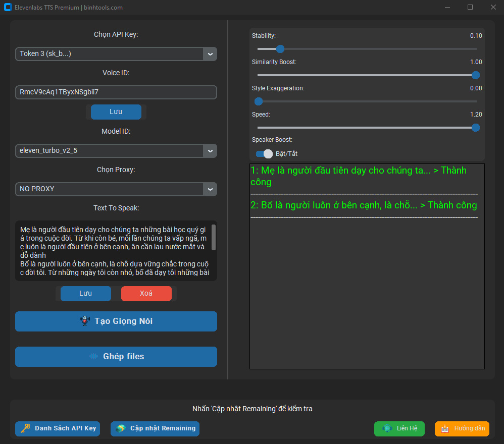This screenshot has width=504, height=444.
Task: Save the Voice ID with Lưu button
Action: point(116,112)
